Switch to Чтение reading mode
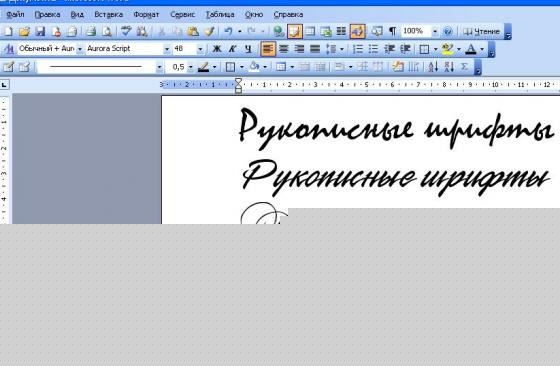560x366 pixels. tap(481, 31)
